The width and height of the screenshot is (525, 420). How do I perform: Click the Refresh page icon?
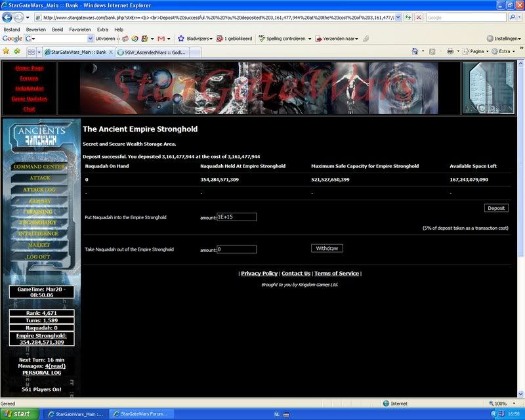tap(407, 18)
